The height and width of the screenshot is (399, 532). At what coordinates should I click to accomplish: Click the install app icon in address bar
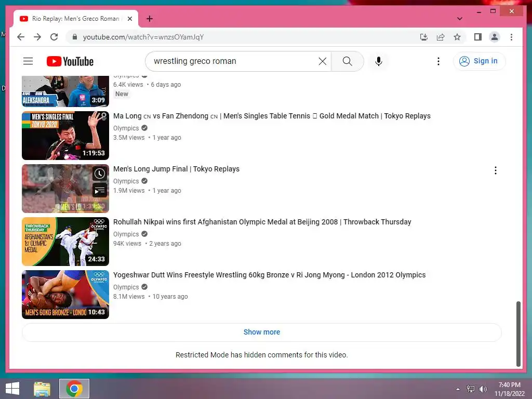[424, 37]
